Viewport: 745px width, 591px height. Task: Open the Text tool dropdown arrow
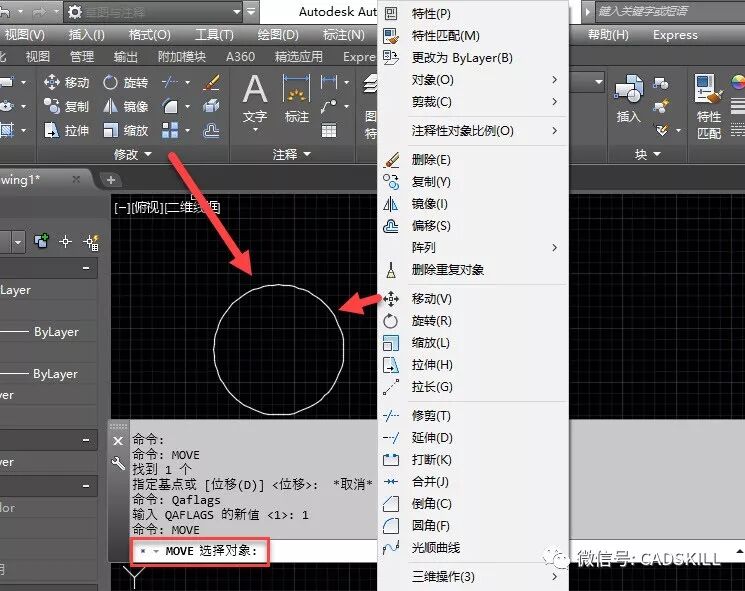click(255, 130)
